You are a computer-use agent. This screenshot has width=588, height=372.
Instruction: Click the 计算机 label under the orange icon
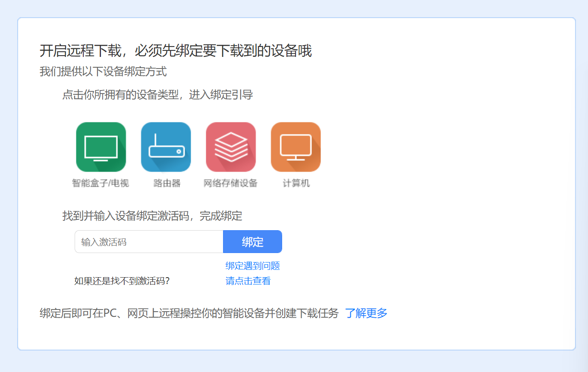click(x=296, y=183)
